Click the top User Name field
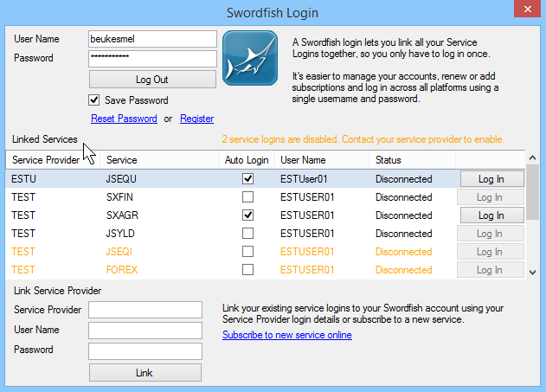 (x=152, y=39)
